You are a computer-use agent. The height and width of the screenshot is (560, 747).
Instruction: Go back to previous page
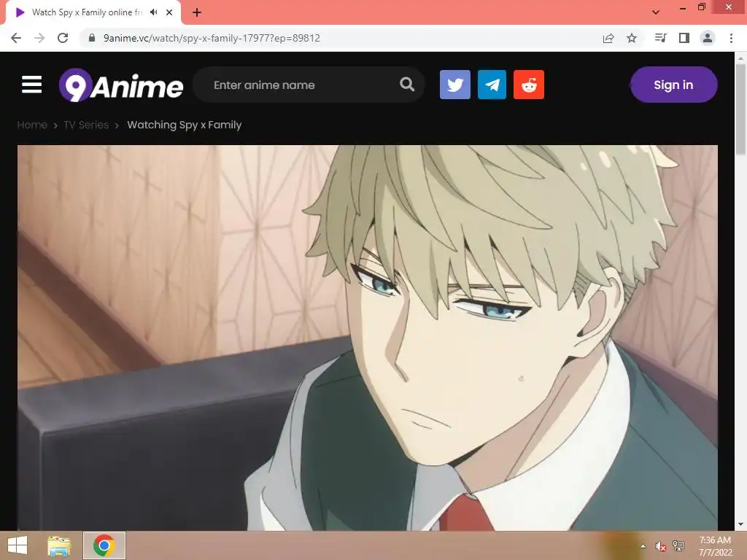16,38
